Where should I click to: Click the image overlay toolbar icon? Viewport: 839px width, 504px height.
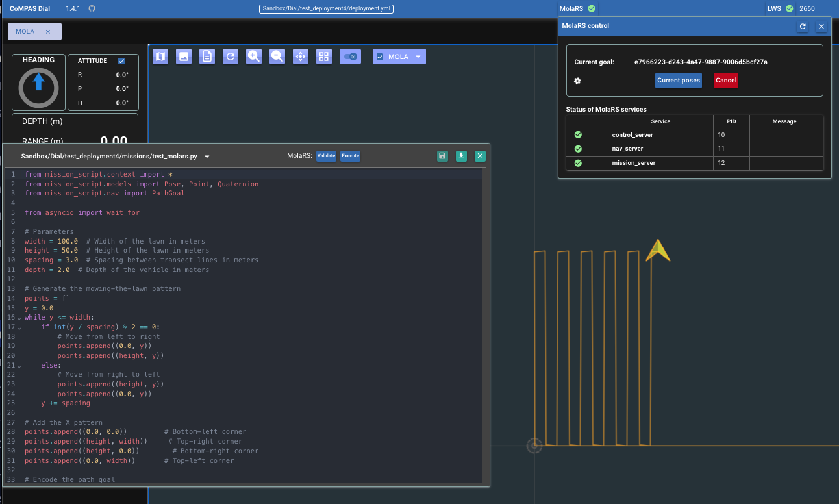[x=184, y=57]
